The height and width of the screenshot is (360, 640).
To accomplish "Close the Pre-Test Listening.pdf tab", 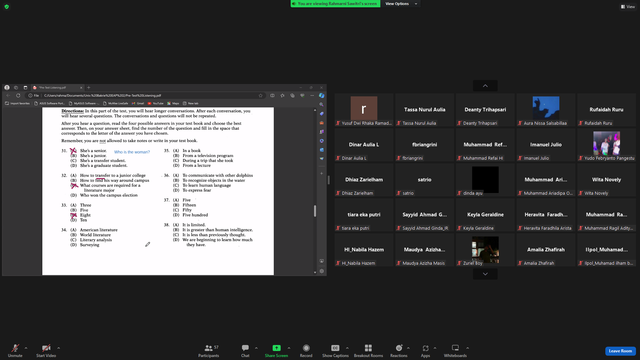I will point(81,87).
